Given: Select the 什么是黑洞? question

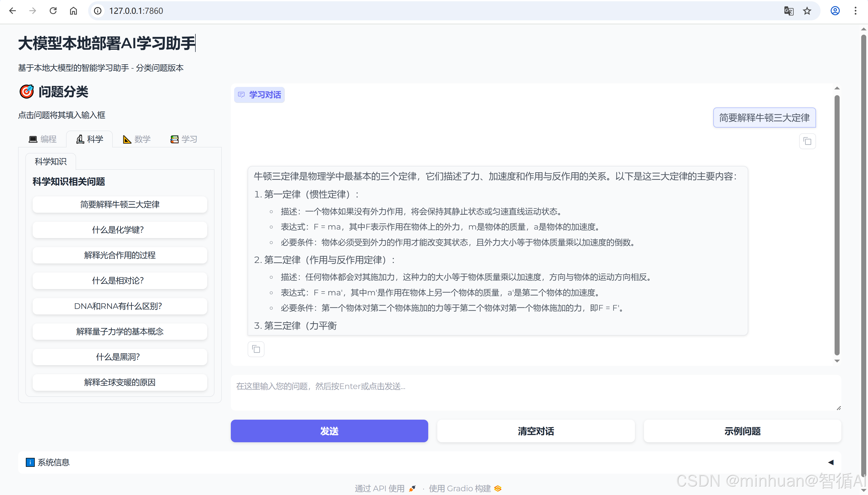Looking at the screenshot, I should pos(120,357).
